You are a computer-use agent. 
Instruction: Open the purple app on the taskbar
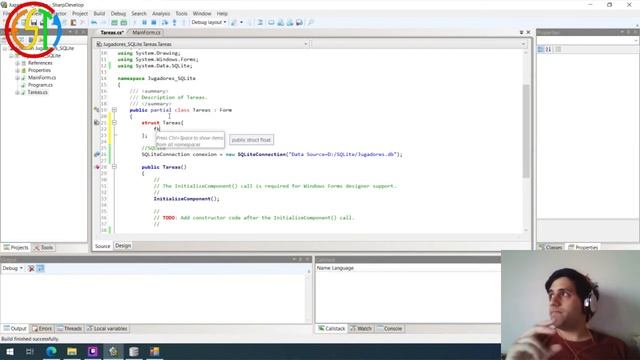pos(93,351)
